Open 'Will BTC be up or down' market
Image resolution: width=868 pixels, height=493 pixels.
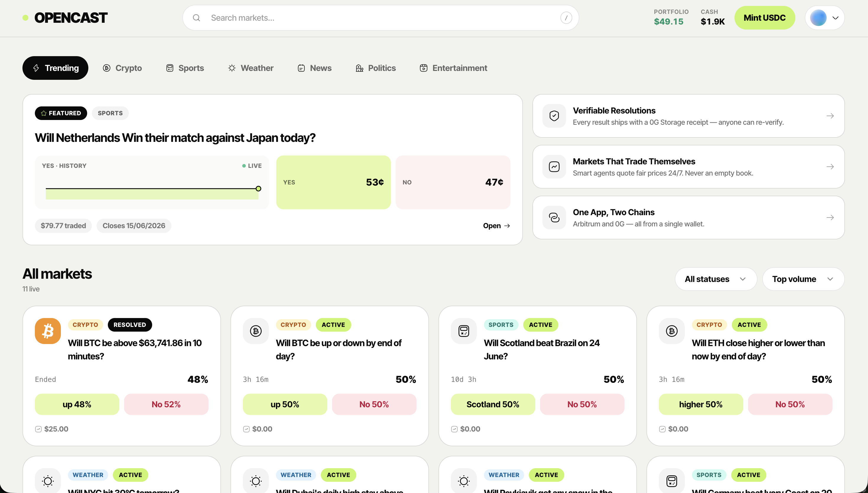[339, 349]
